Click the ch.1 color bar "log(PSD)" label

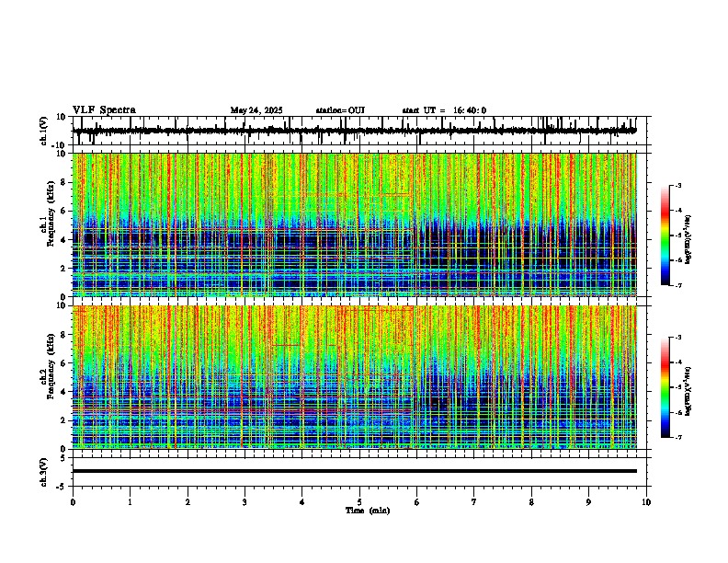[x=688, y=239]
